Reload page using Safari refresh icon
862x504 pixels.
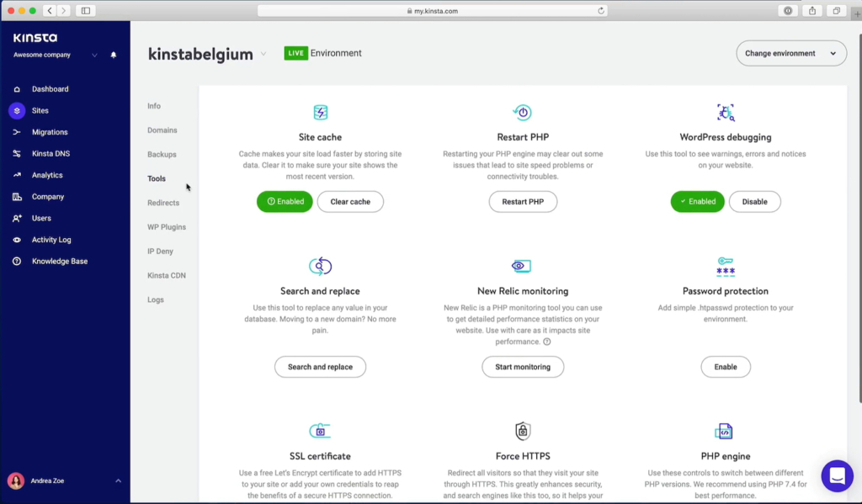[x=601, y=11]
